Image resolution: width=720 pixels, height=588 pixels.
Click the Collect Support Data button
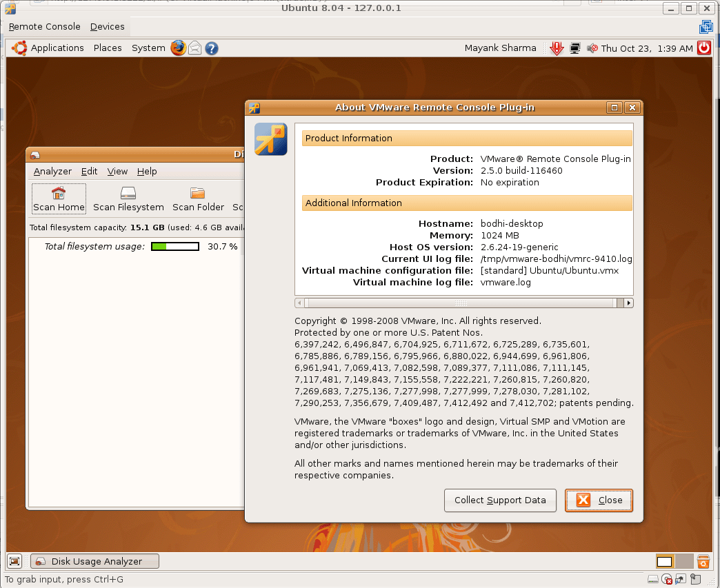coord(500,500)
